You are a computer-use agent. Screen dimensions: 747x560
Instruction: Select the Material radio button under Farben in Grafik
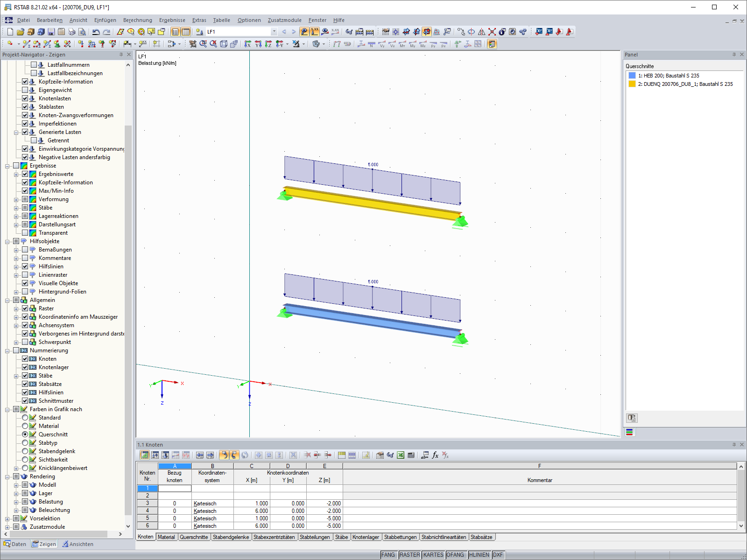click(x=25, y=426)
